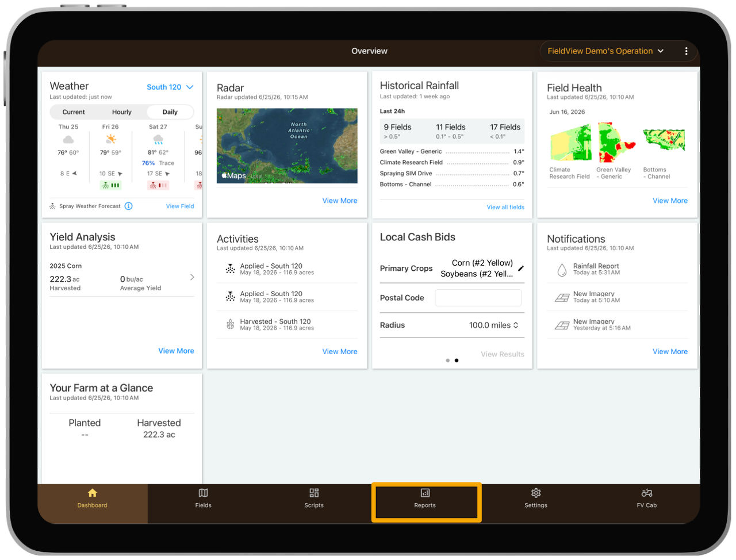Select the Current weather tab

(x=74, y=112)
